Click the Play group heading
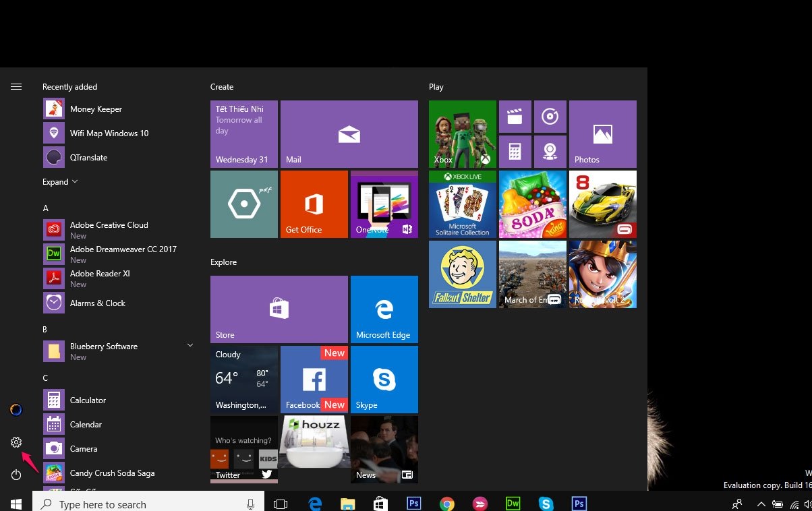The width and height of the screenshot is (812, 511). [436, 87]
